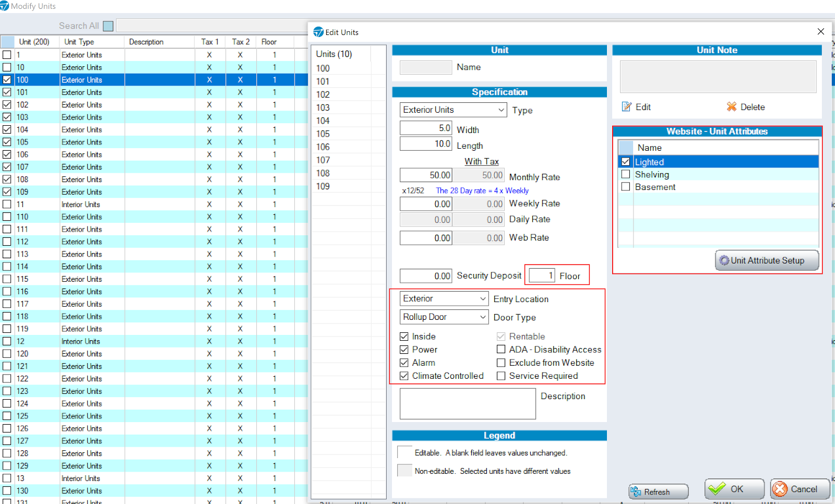Select unit 100 in Units (10) list
The height and width of the screenshot is (504, 835).
pos(323,68)
